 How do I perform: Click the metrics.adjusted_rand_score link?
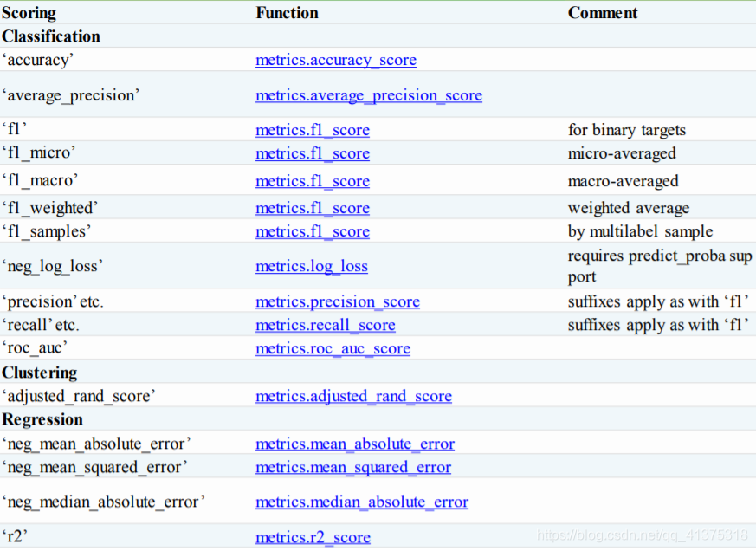[x=353, y=396]
